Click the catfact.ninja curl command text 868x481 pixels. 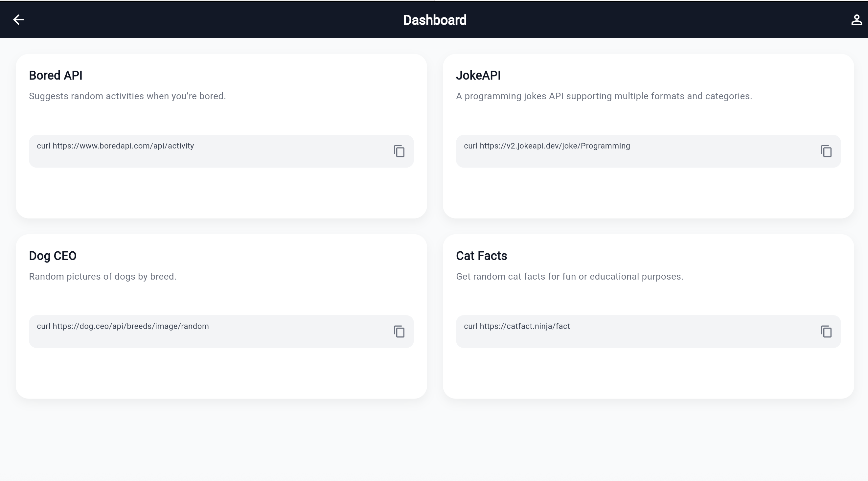(x=516, y=326)
